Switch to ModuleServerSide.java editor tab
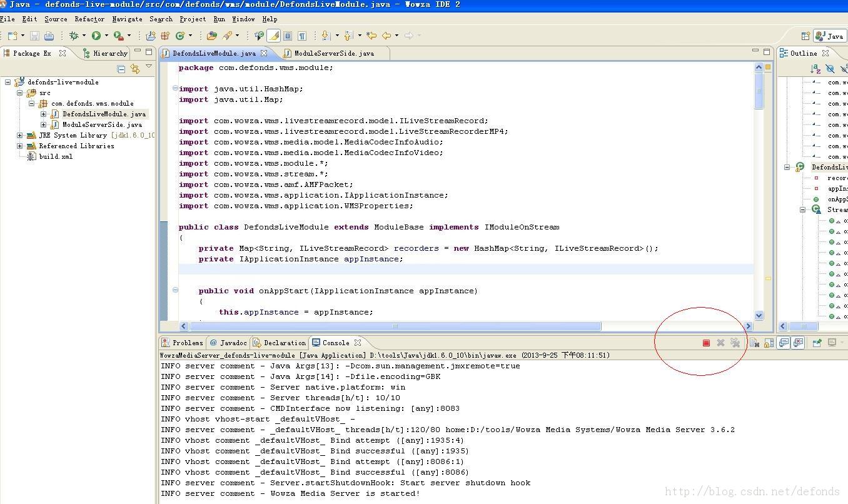 point(333,53)
